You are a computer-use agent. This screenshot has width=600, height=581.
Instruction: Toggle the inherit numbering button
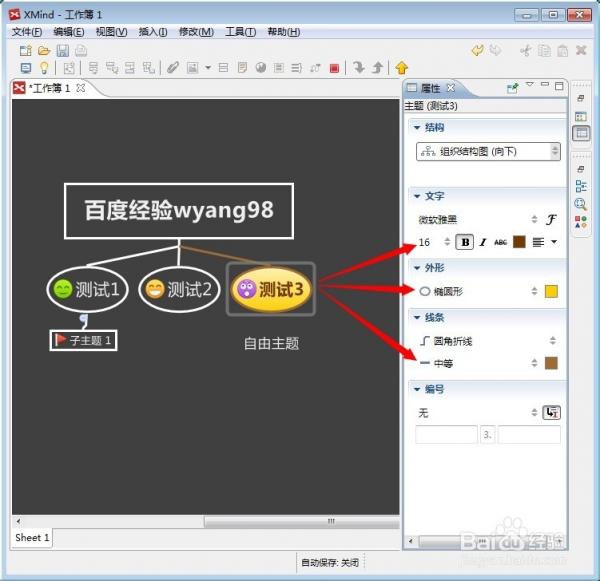551,413
